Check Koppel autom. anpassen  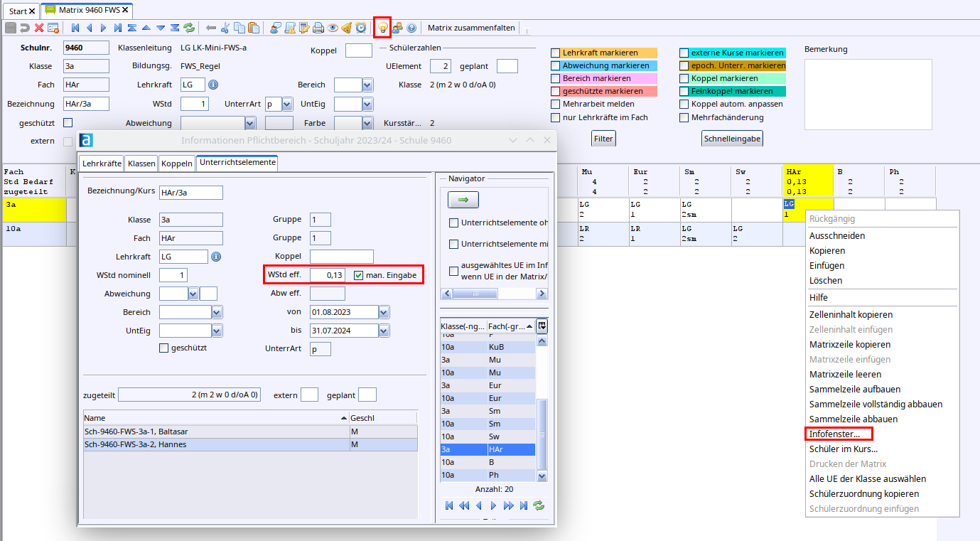pos(684,104)
